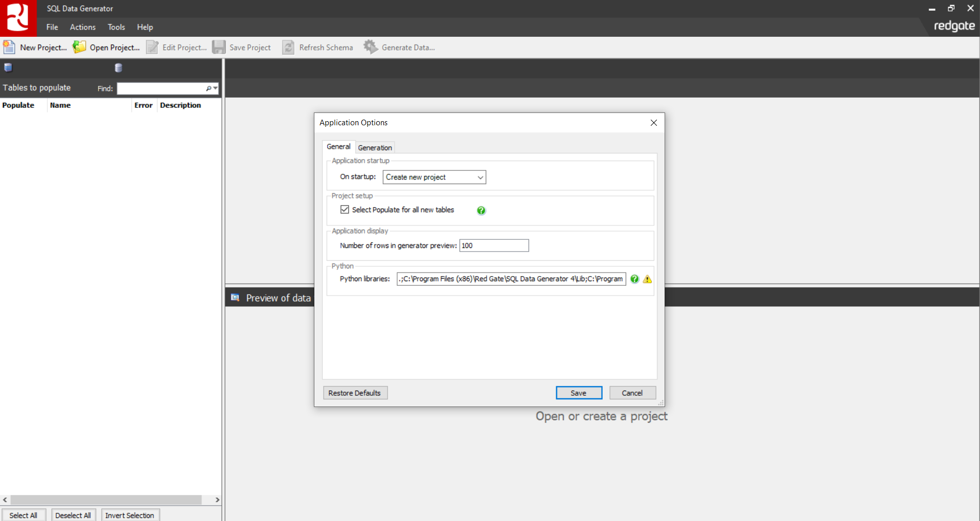Open the On startup dropdown

coord(434,177)
